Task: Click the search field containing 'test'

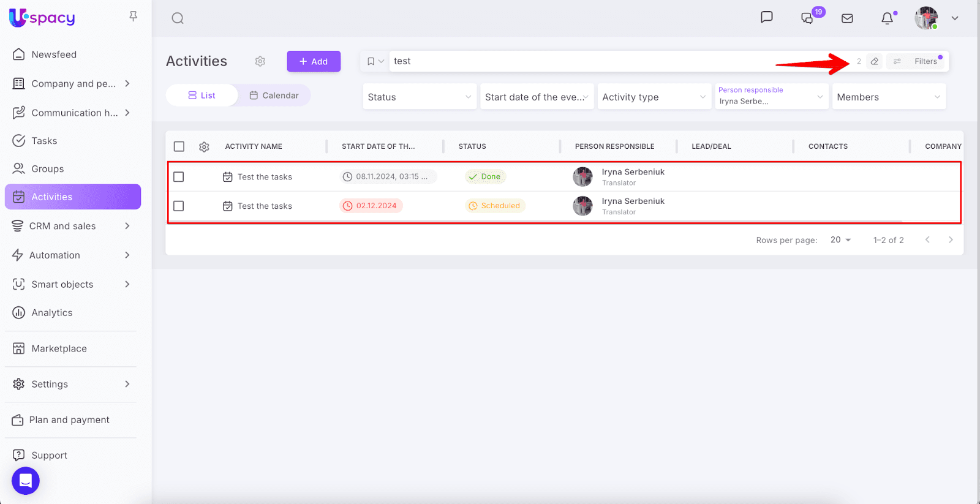Action: (x=582, y=61)
